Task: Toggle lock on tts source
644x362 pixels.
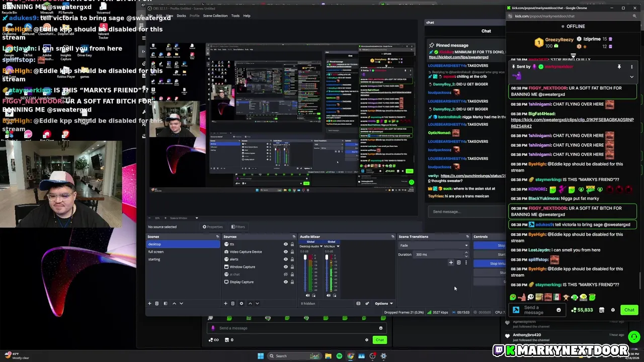Action: pos(292,244)
